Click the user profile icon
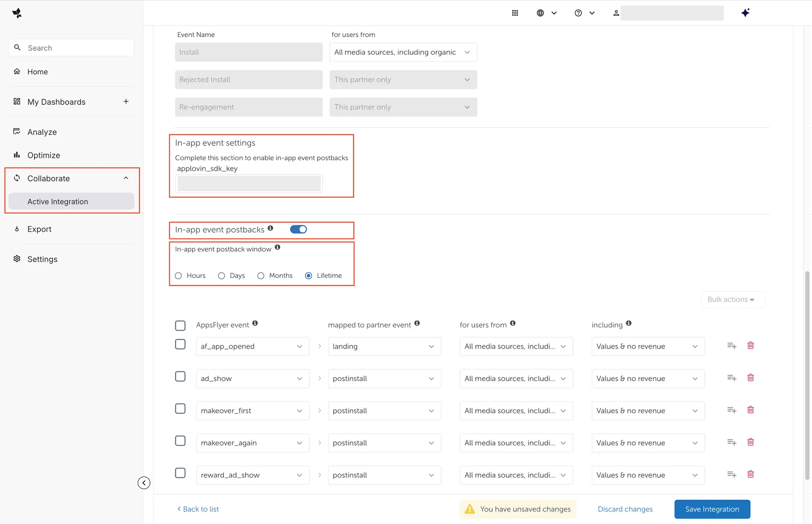Viewport: 812px width, 524px height. click(616, 12)
